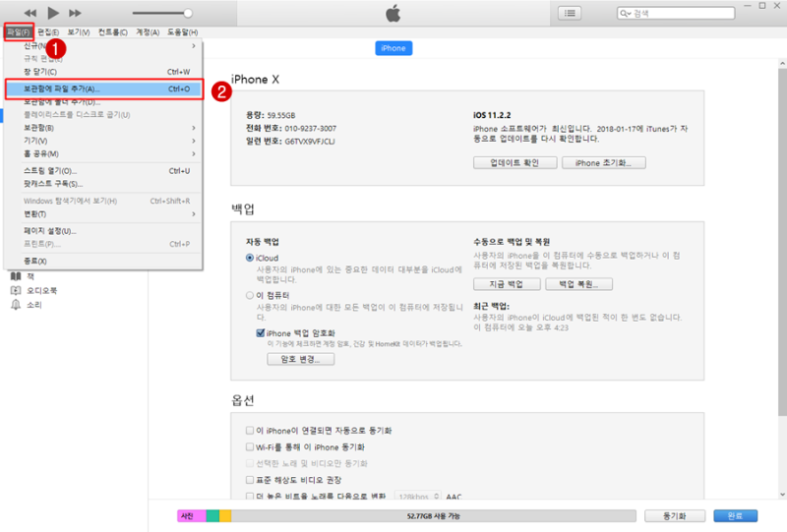Click the iPhone X device heading
787x532 pixels.
[255, 80]
